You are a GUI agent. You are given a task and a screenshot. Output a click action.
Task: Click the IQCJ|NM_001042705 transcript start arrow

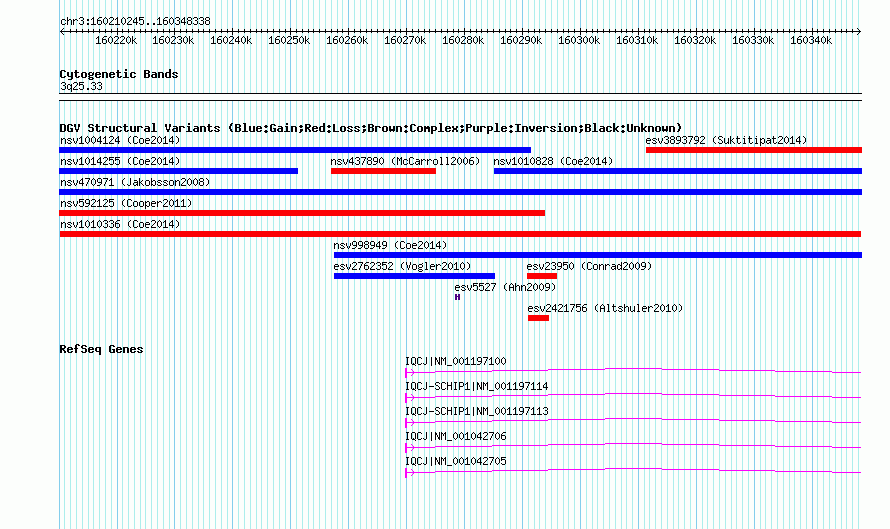pos(410,473)
